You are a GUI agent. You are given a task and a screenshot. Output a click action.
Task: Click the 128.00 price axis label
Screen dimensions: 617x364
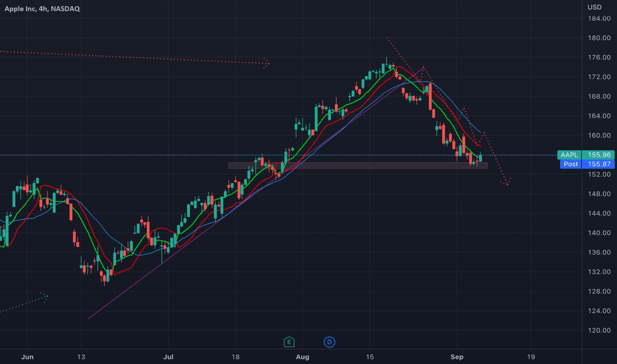pos(599,292)
